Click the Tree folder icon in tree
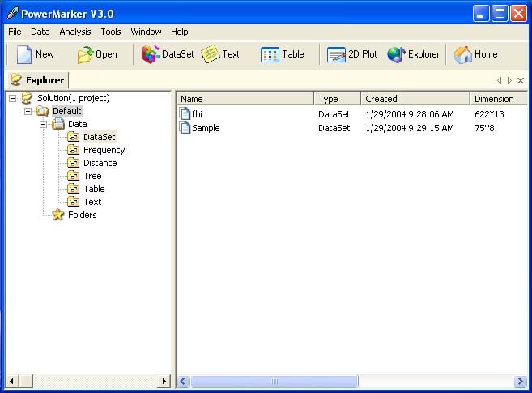The image size is (532, 393). coord(74,176)
